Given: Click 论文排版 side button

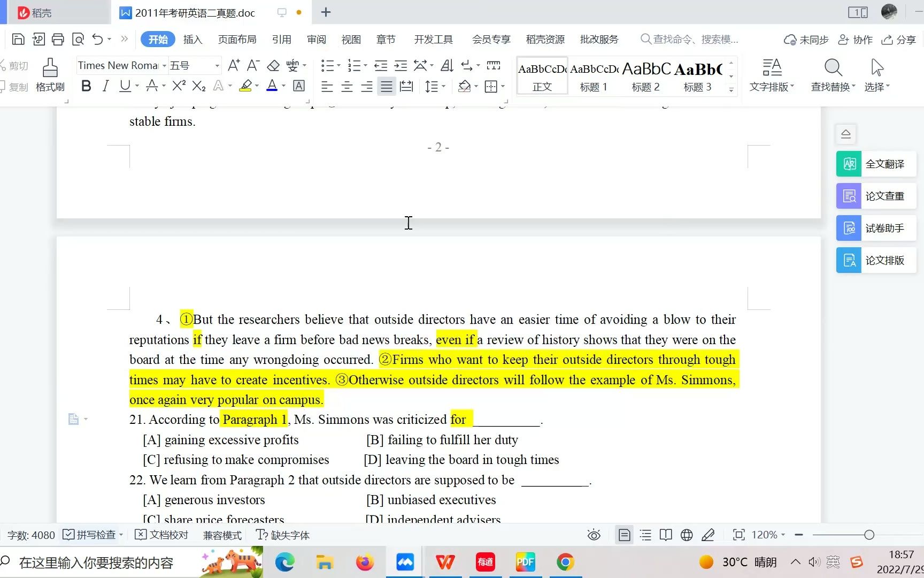Looking at the screenshot, I should (x=876, y=260).
